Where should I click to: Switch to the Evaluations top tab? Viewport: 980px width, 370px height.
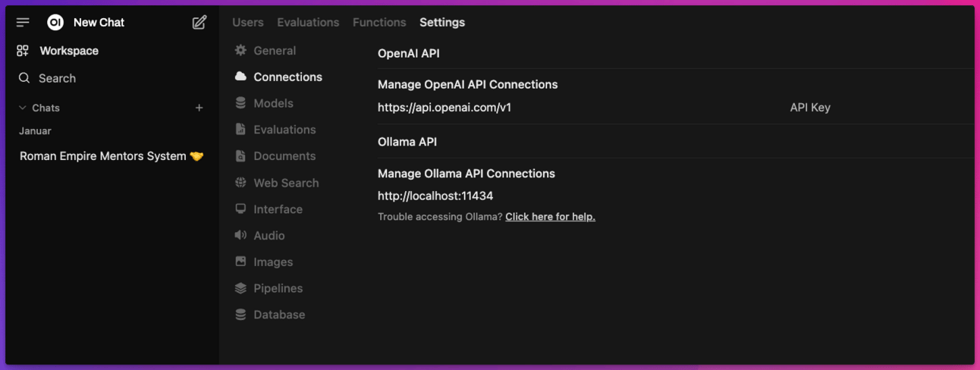(x=308, y=23)
